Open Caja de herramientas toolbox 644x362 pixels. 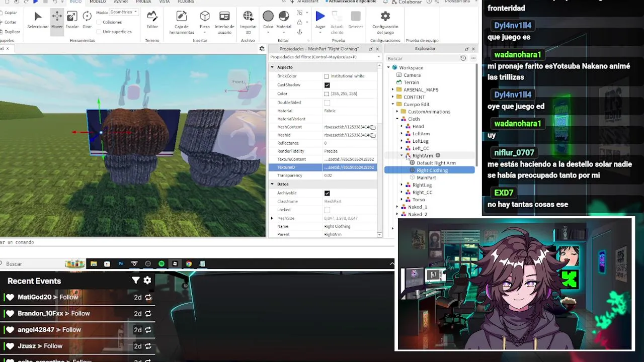(x=182, y=23)
